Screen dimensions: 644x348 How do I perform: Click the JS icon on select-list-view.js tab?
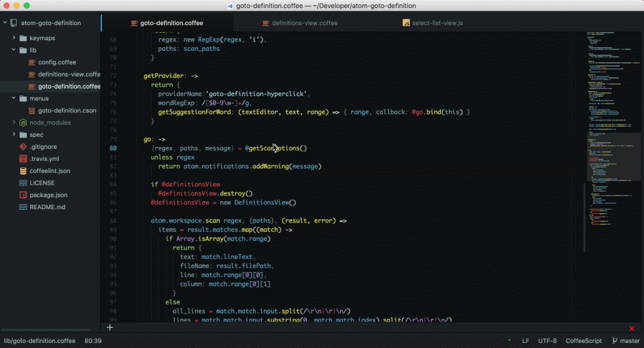(406, 23)
